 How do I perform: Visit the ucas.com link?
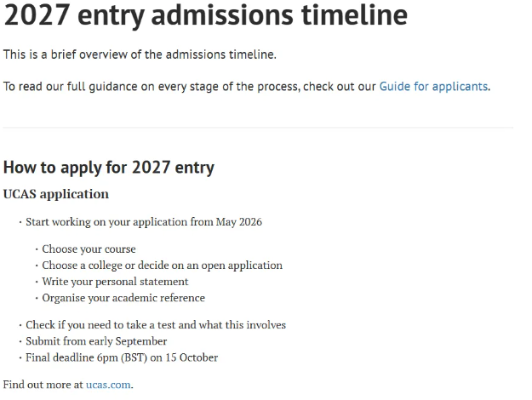108,385
